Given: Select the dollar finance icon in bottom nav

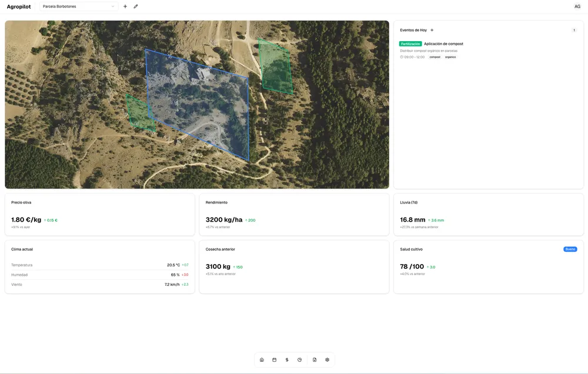Looking at the screenshot, I should tap(287, 359).
